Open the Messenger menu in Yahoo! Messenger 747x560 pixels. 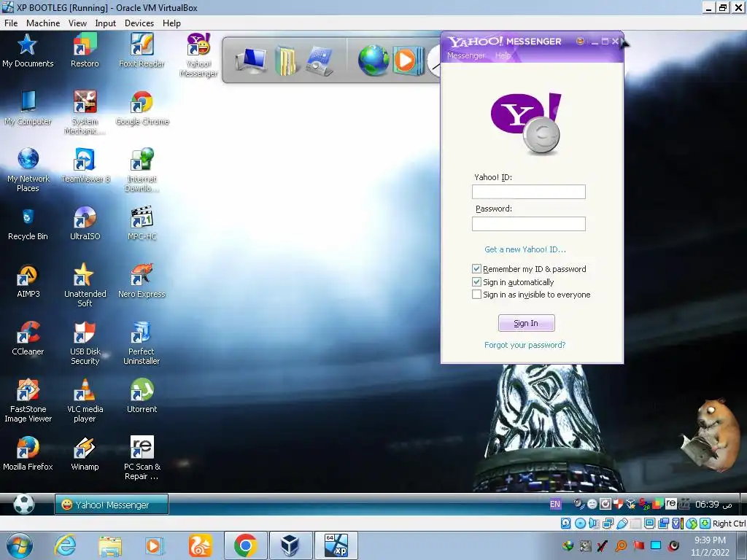(465, 55)
